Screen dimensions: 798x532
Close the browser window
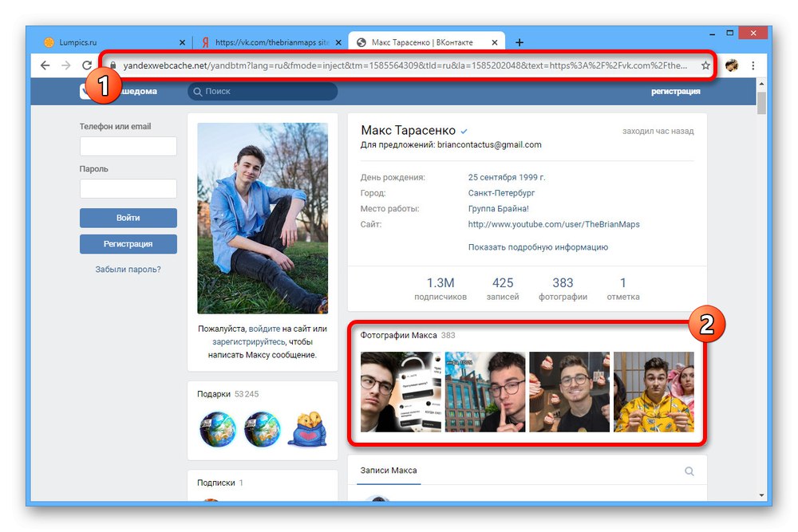tap(753, 33)
